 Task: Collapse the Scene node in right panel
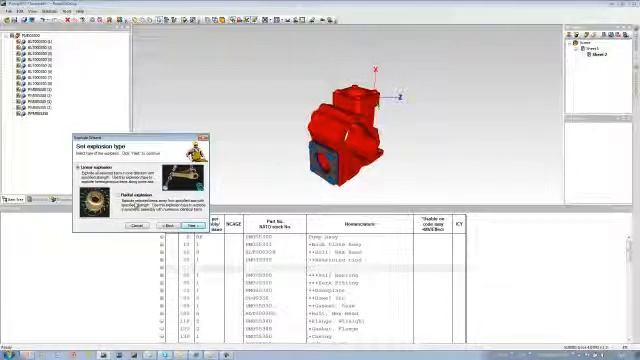coord(570,42)
